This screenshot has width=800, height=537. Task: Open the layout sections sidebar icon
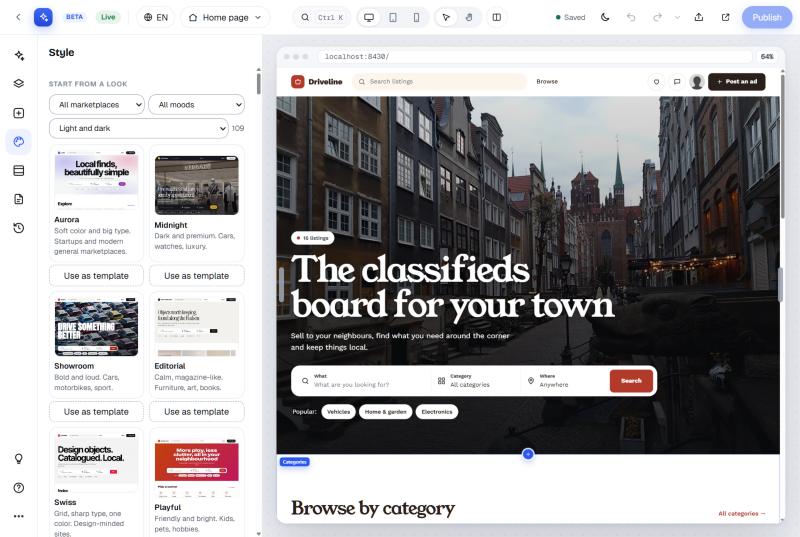[19, 170]
